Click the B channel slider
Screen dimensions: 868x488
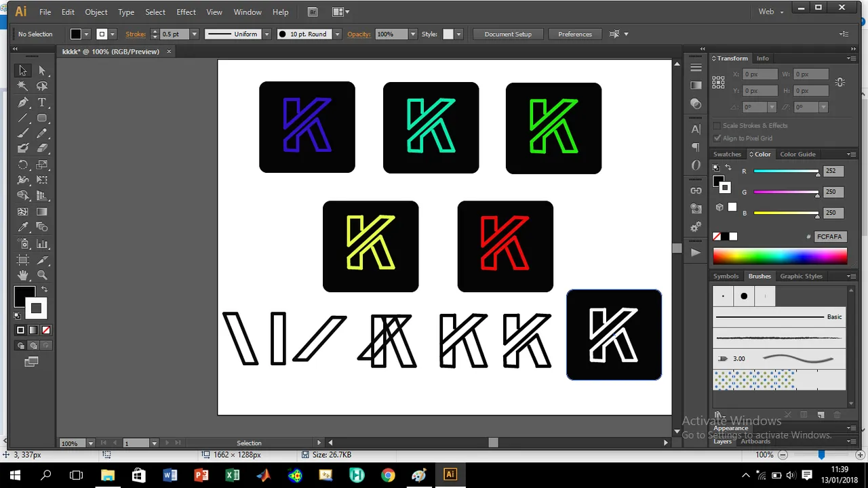coord(785,213)
